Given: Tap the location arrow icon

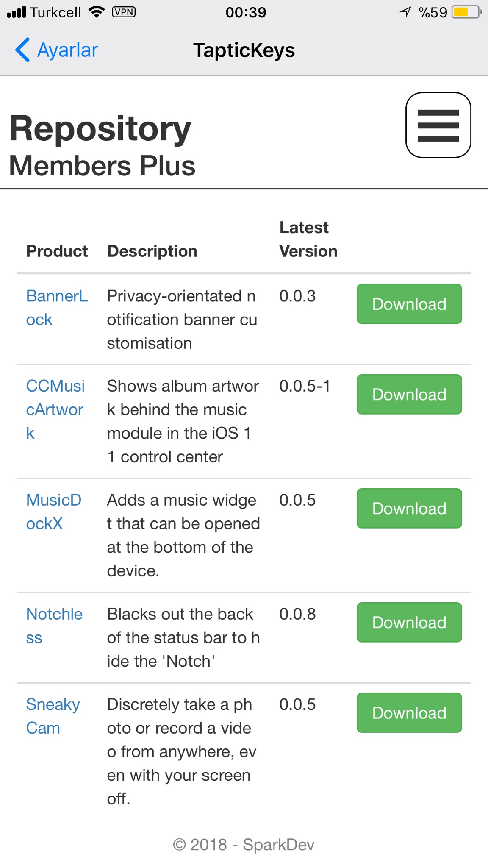Looking at the screenshot, I should click(405, 12).
